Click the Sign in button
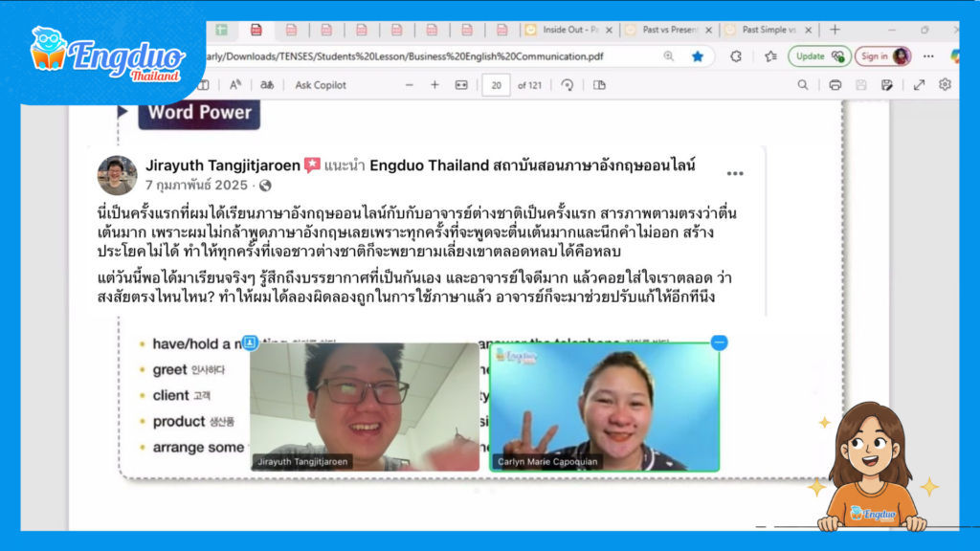Viewport: 980px width, 551px height. click(x=882, y=56)
